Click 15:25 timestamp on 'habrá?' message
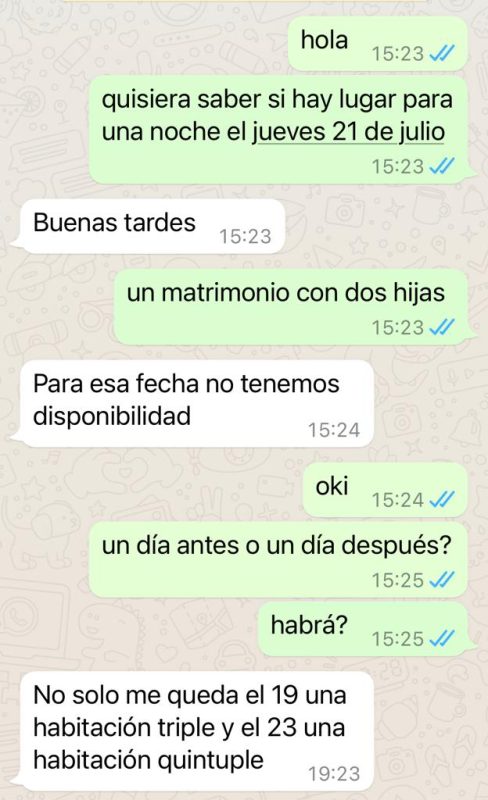The height and width of the screenshot is (800, 488). click(398, 639)
